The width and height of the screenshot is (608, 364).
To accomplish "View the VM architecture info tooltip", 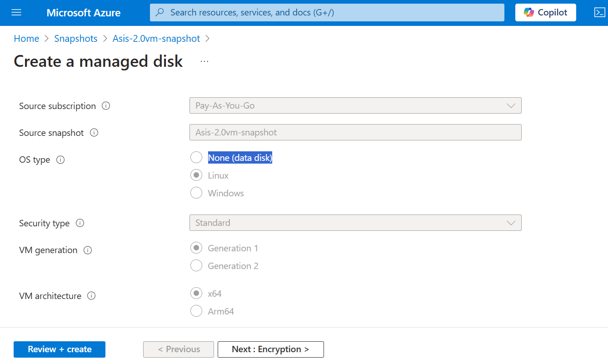I will (x=91, y=296).
